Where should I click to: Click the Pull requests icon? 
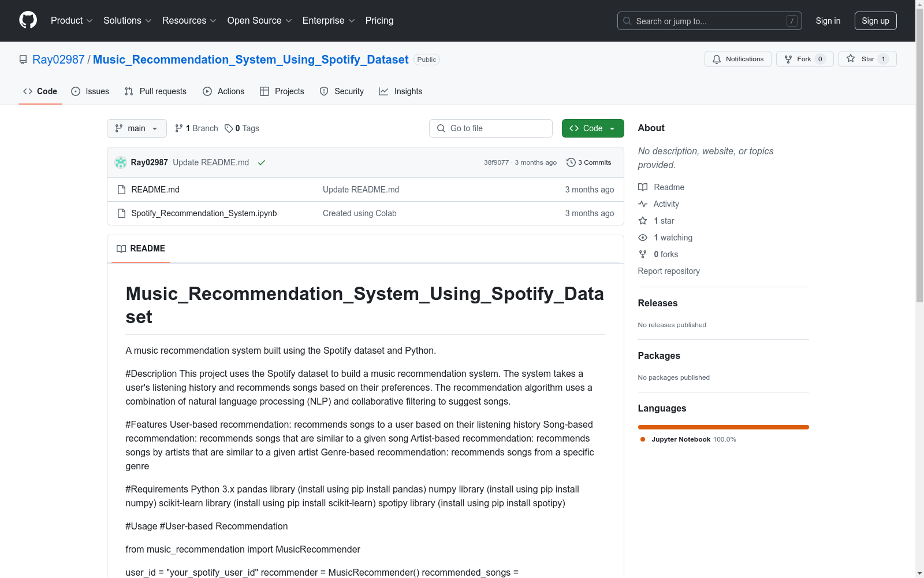(x=129, y=91)
